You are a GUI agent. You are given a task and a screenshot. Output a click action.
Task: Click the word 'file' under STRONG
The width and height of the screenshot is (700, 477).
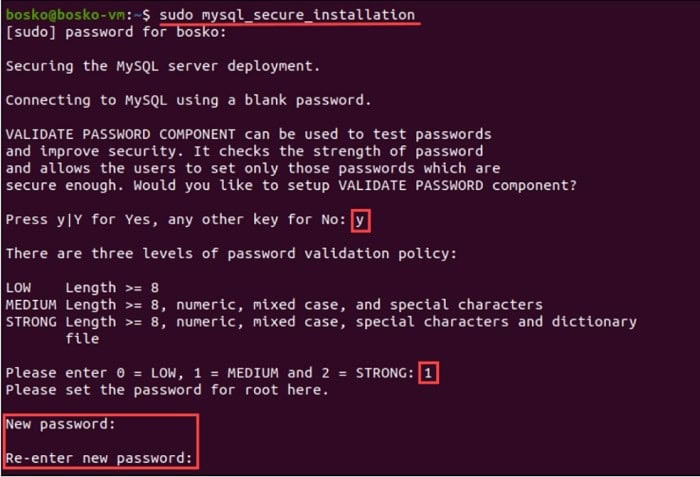[x=82, y=339]
